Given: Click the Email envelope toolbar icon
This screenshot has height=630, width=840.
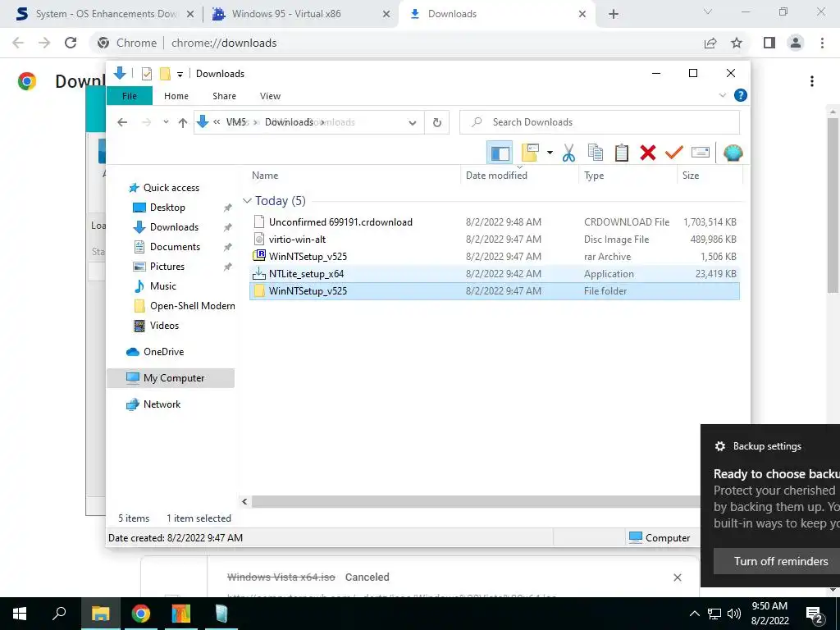Looking at the screenshot, I should pos(701,153).
